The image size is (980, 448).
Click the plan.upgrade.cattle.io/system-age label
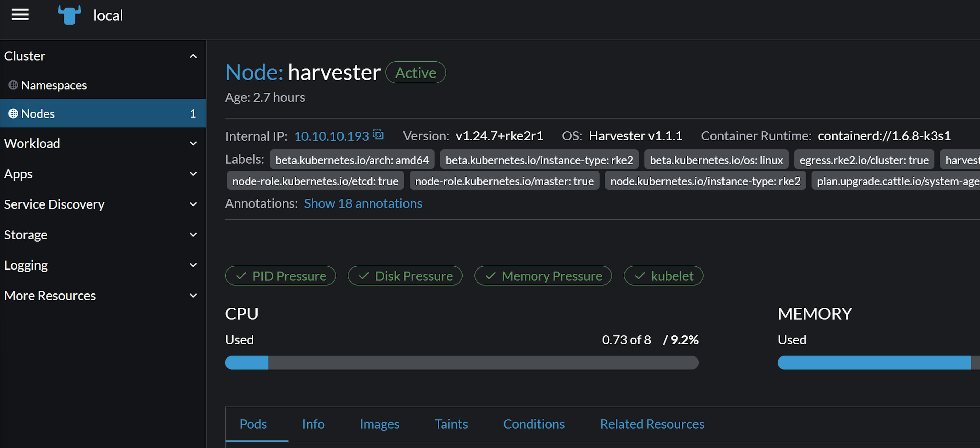pyautogui.click(x=896, y=181)
